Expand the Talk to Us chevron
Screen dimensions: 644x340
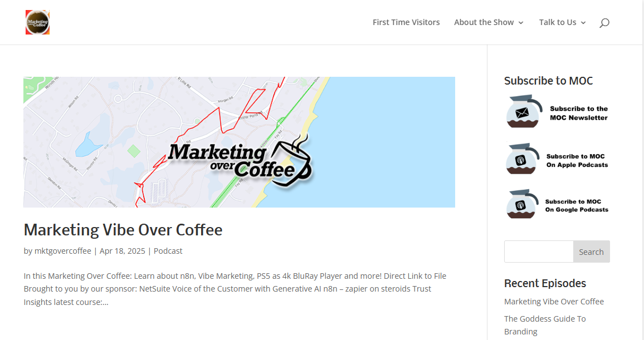coord(583,23)
